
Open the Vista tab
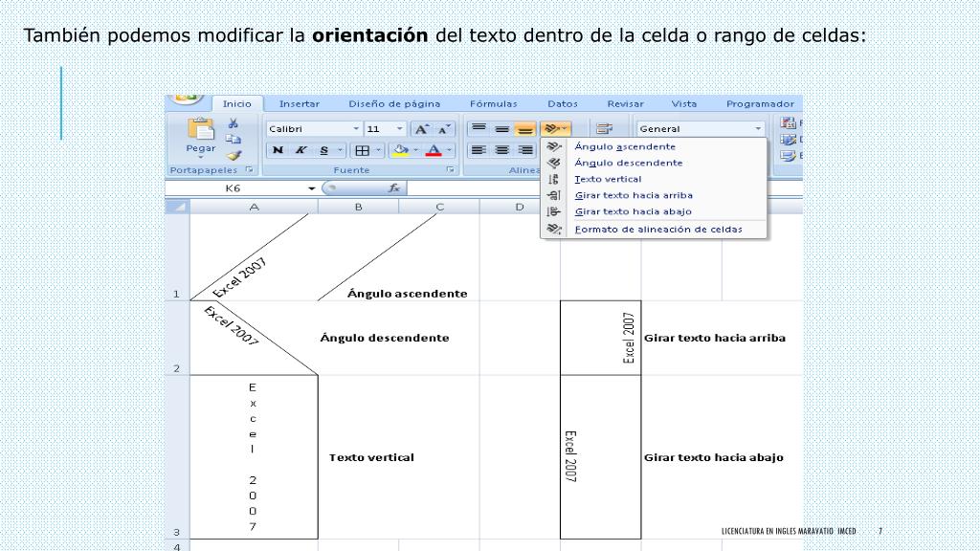click(x=683, y=103)
